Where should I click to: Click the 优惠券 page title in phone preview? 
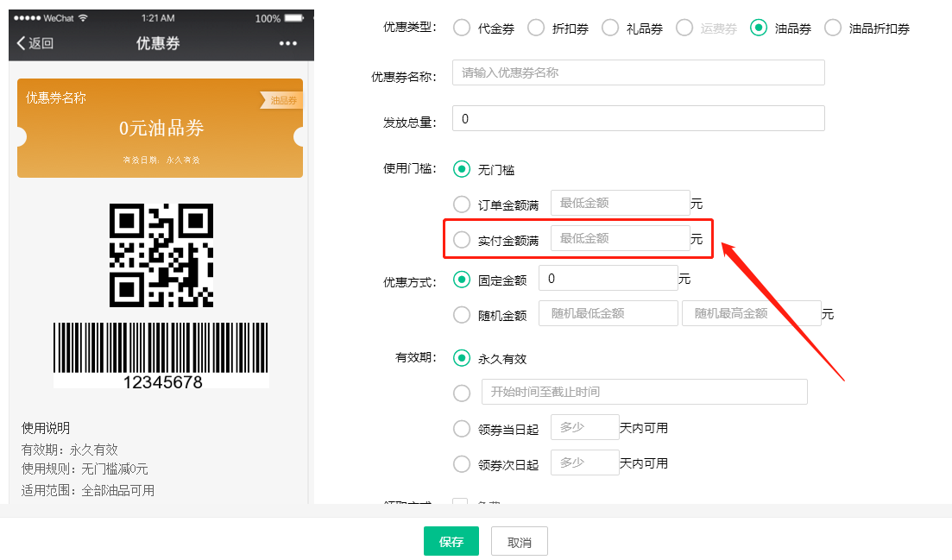pos(158,43)
